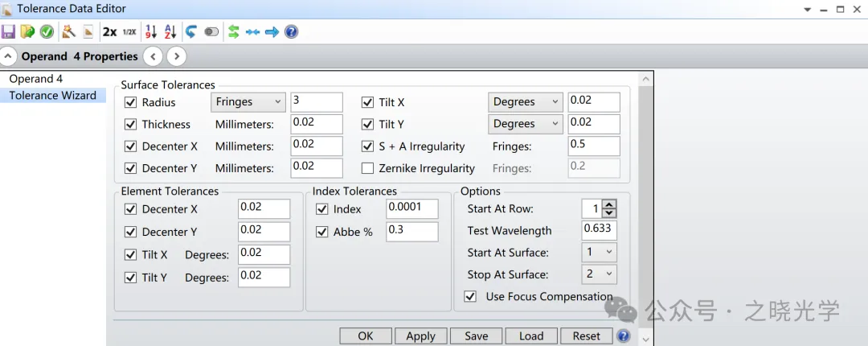This screenshot has height=346, width=868.
Task: Click the green swap arrows icon
Action: click(x=233, y=32)
